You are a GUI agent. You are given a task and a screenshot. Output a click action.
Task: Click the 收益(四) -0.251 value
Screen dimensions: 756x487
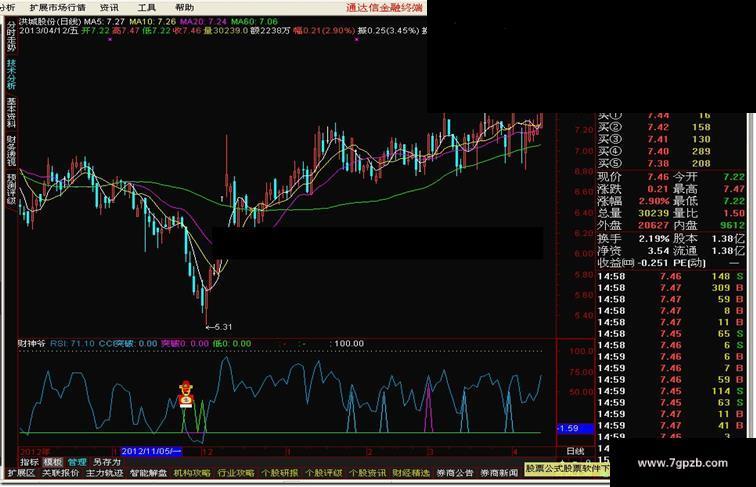(x=652, y=263)
